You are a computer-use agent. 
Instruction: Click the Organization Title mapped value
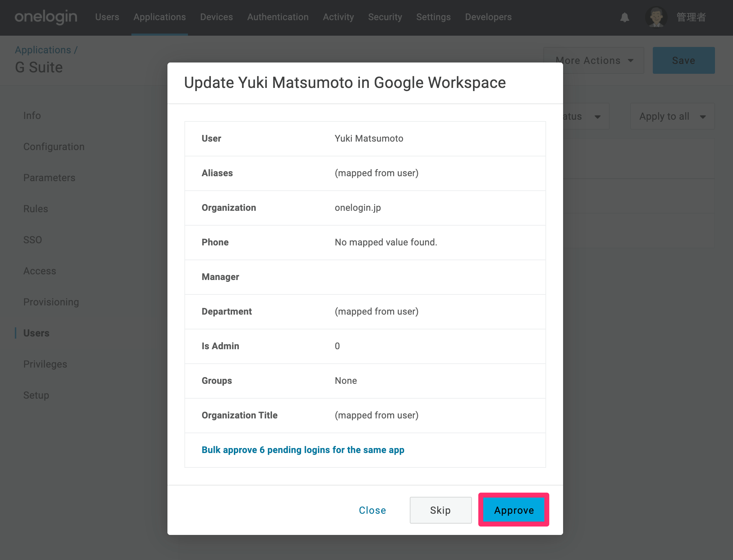pyautogui.click(x=377, y=415)
